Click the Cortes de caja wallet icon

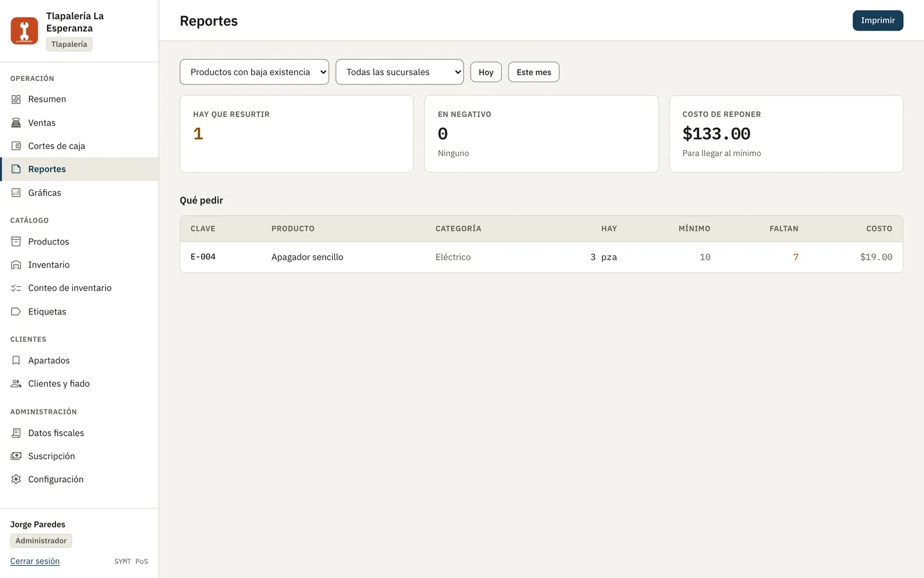point(16,146)
